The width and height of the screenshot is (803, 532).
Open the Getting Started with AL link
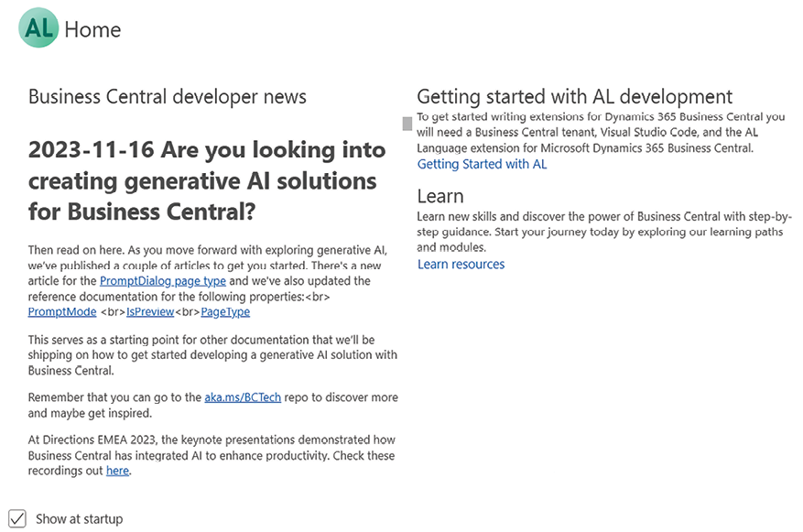tap(482, 164)
